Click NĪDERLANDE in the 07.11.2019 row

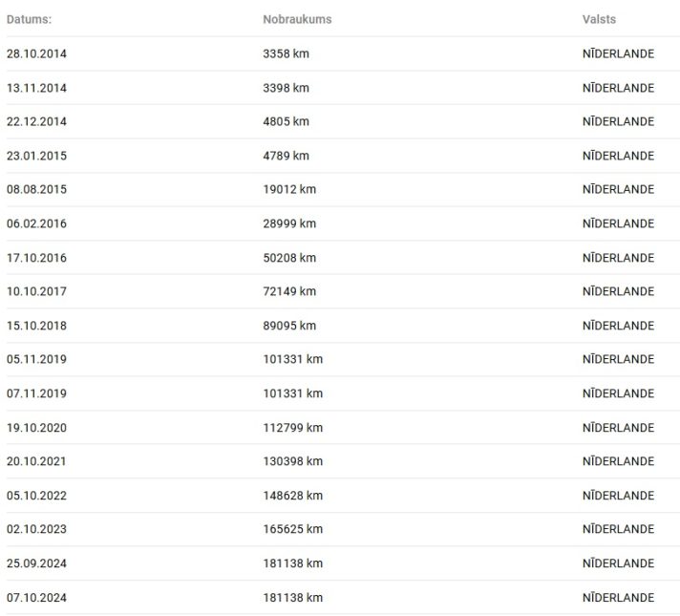coord(618,393)
